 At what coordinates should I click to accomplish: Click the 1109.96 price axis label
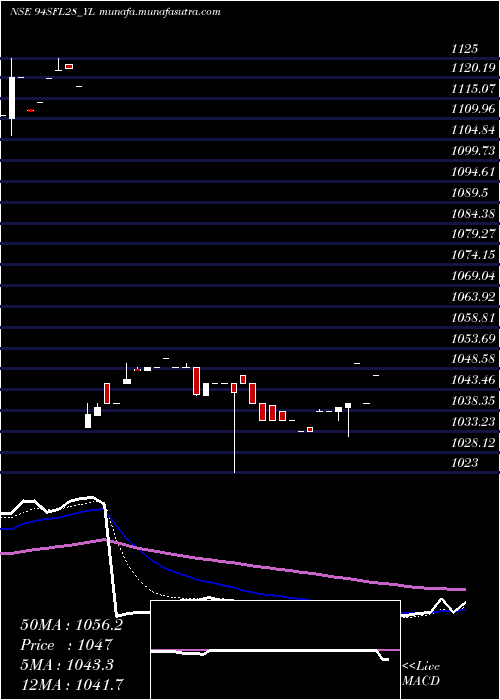point(473,109)
